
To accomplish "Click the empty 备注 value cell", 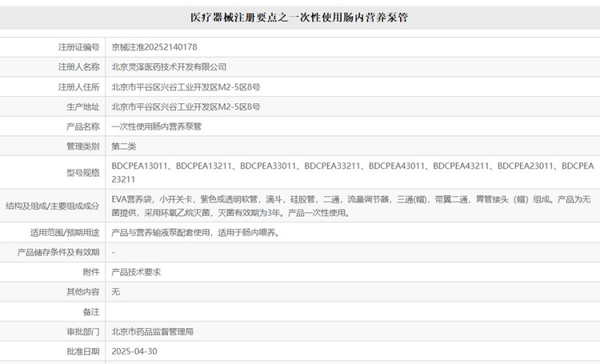I will pos(352,312).
